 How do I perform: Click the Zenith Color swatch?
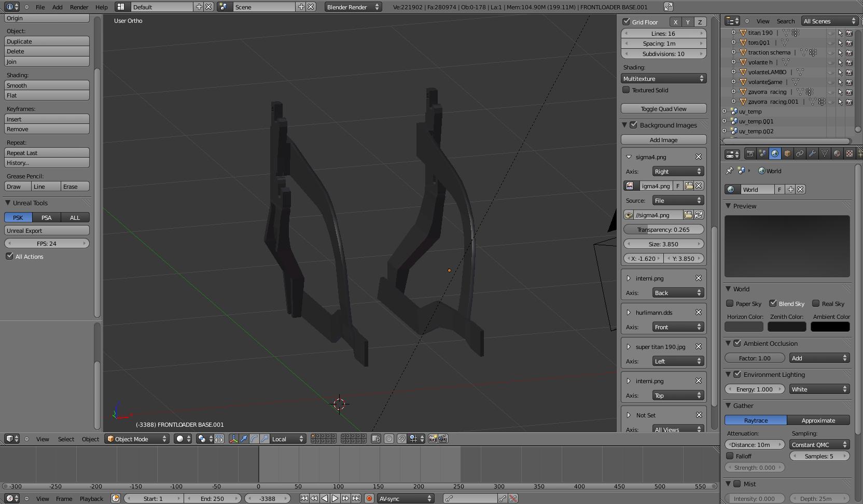787,327
